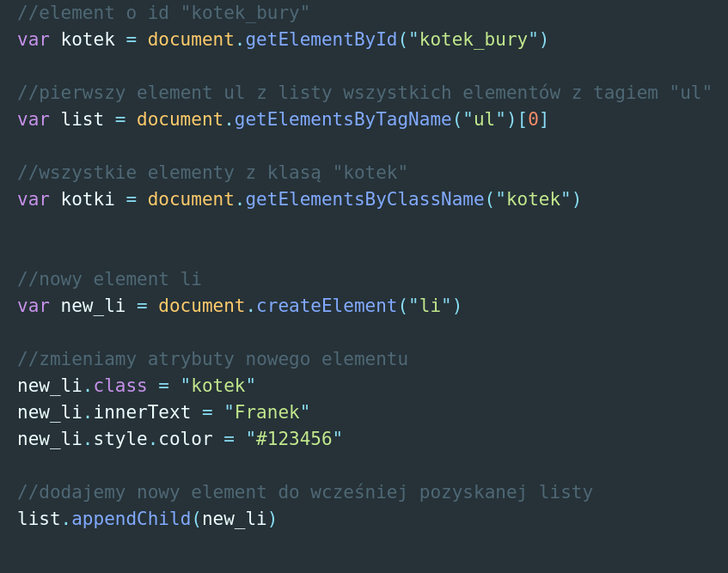Click the comment "//nowy element li"

tap(109, 279)
